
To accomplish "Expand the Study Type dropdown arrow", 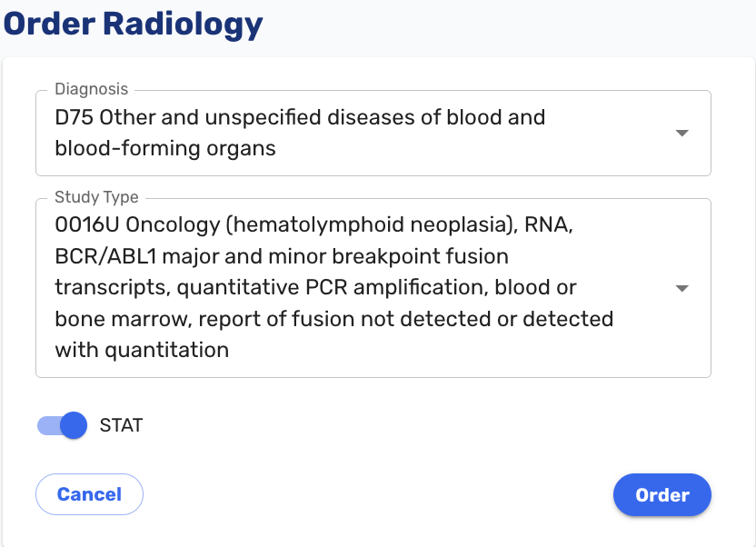I will point(681,287).
